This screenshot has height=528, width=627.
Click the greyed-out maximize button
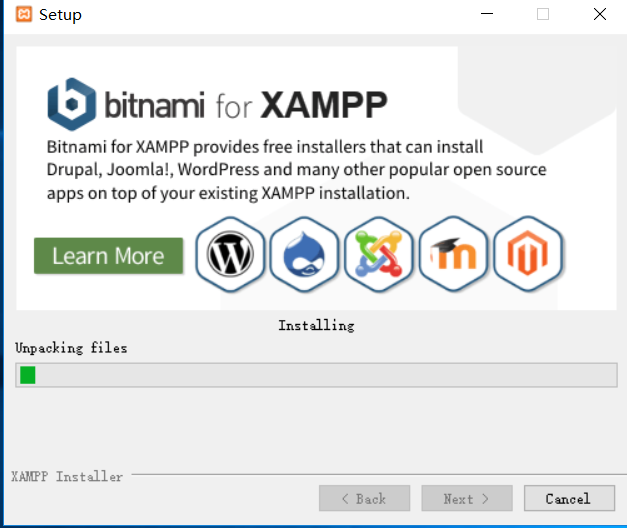tap(543, 14)
